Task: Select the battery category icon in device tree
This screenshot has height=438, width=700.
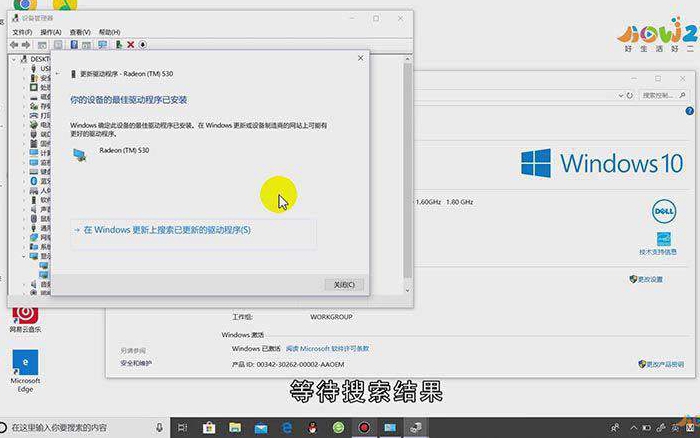Action: (x=34, y=125)
